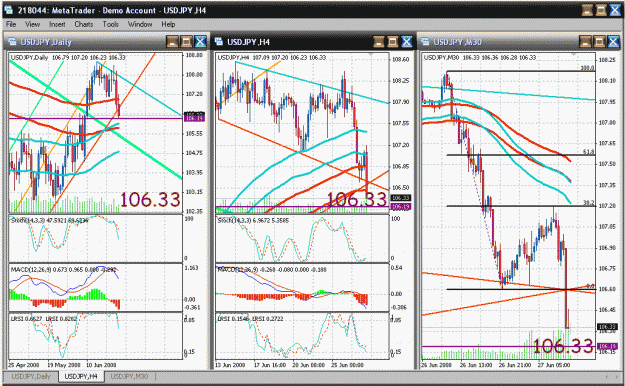The image size is (625, 386).
Task: Click the 17 Jun 16:00 date on H4 time axis
Action: (270, 365)
